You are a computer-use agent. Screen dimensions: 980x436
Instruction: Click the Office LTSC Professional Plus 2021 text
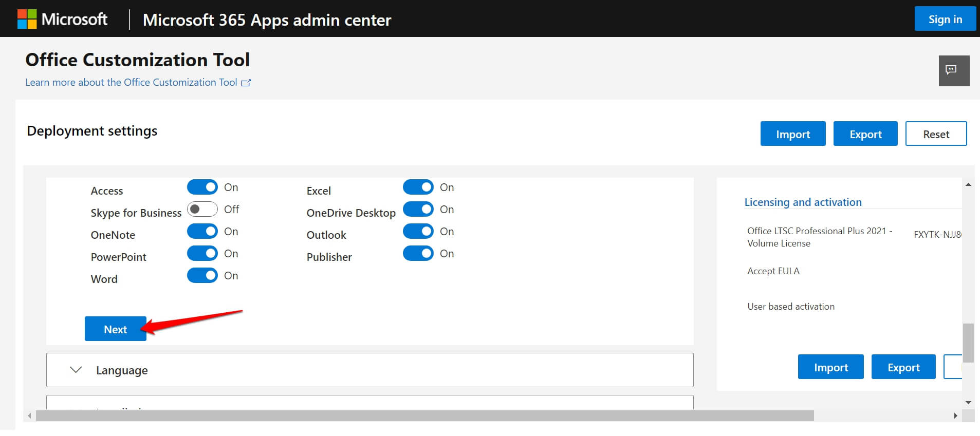[x=820, y=237]
